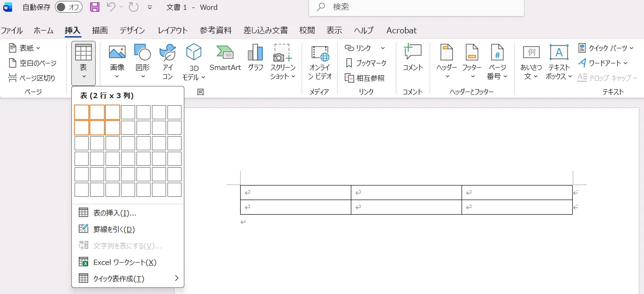This screenshot has width=644, height=294.
Task: Click the ブックマーク icon
Action: coord(349,63)
